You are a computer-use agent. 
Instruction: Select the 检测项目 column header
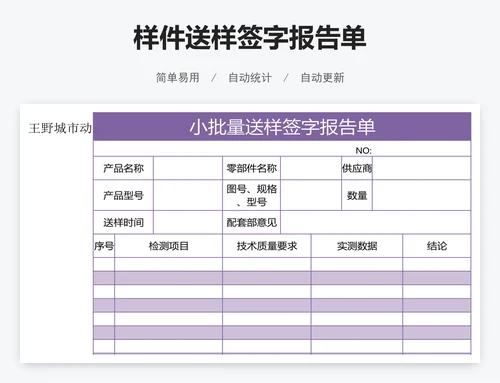pos(169,246)
